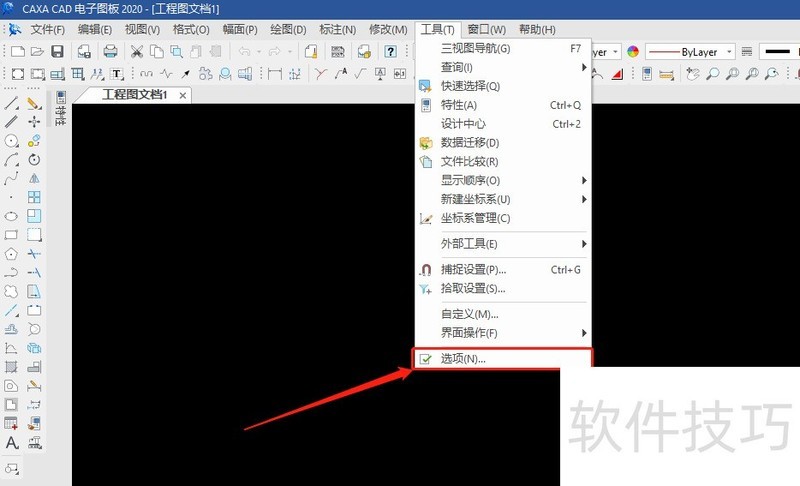Click the blue question mark help icon
The height and width of the screenshot is (486, 800).
coord(390,52)
